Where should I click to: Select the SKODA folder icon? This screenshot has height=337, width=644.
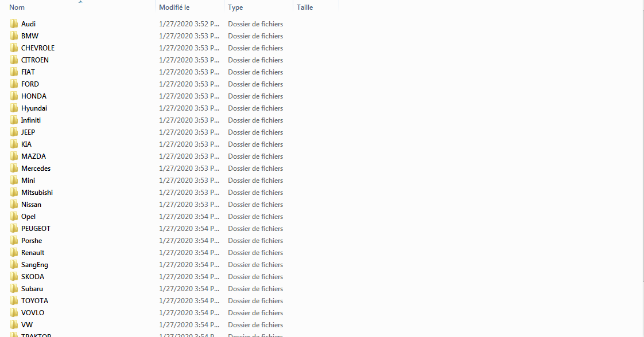click(14, 276)
